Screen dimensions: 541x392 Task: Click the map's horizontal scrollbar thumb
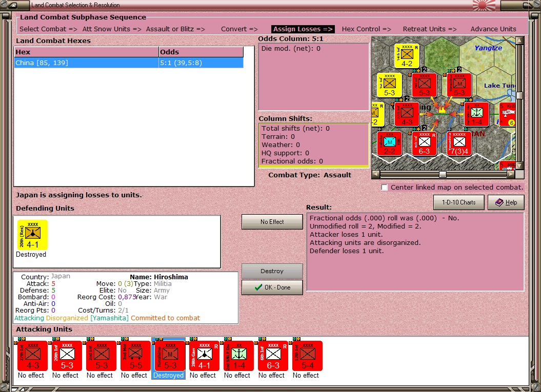coord(443,174)
